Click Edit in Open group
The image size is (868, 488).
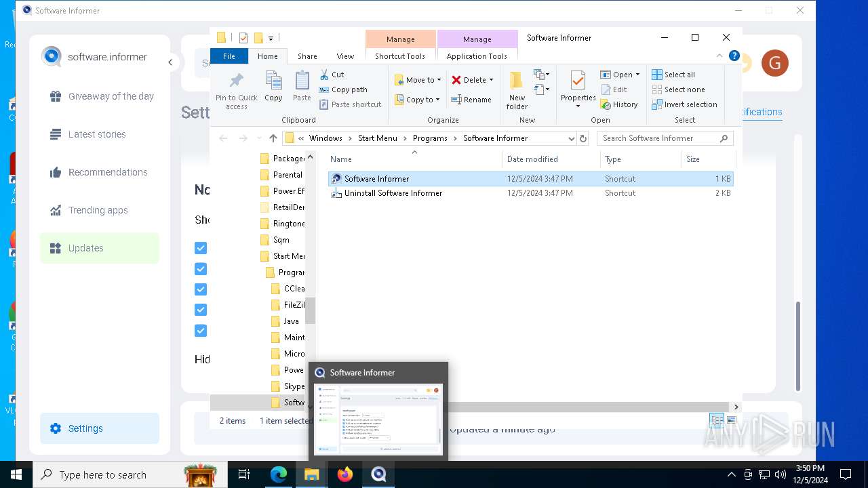[614, 89]
